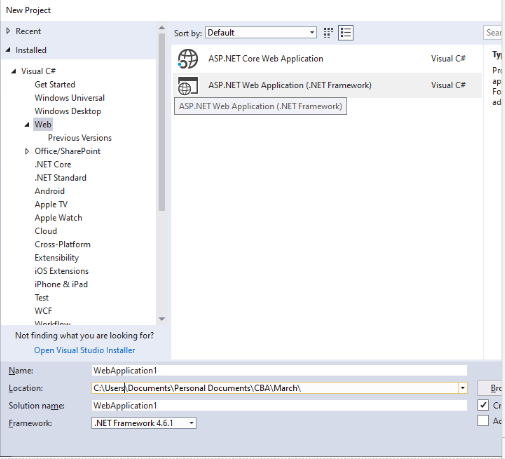The width and height of the screenshot is (505, 459).
Task: Expand the Recent section
Action: tap(8, 31)
